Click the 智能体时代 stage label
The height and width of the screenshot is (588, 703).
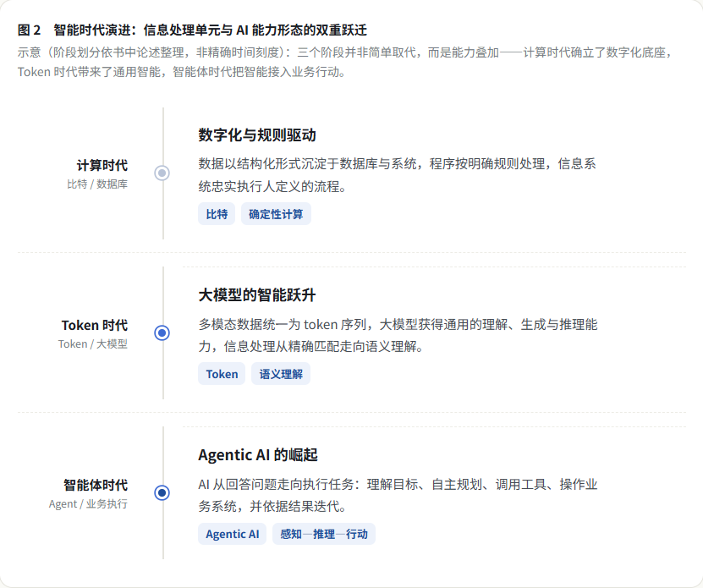point(96,485)
